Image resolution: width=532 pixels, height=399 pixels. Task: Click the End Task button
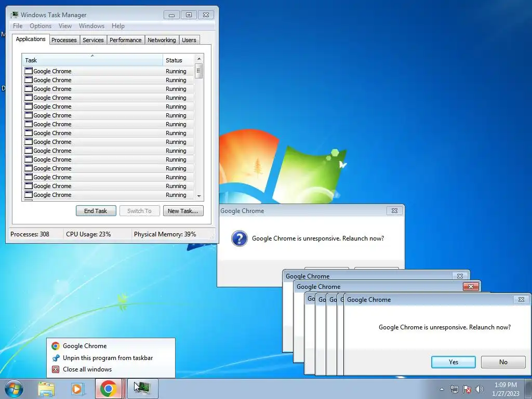96,211
